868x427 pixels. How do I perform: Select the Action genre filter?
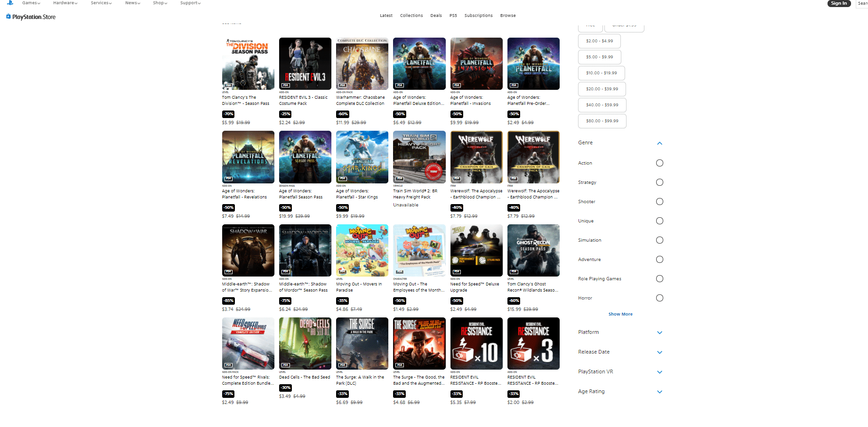pos(659,163)
